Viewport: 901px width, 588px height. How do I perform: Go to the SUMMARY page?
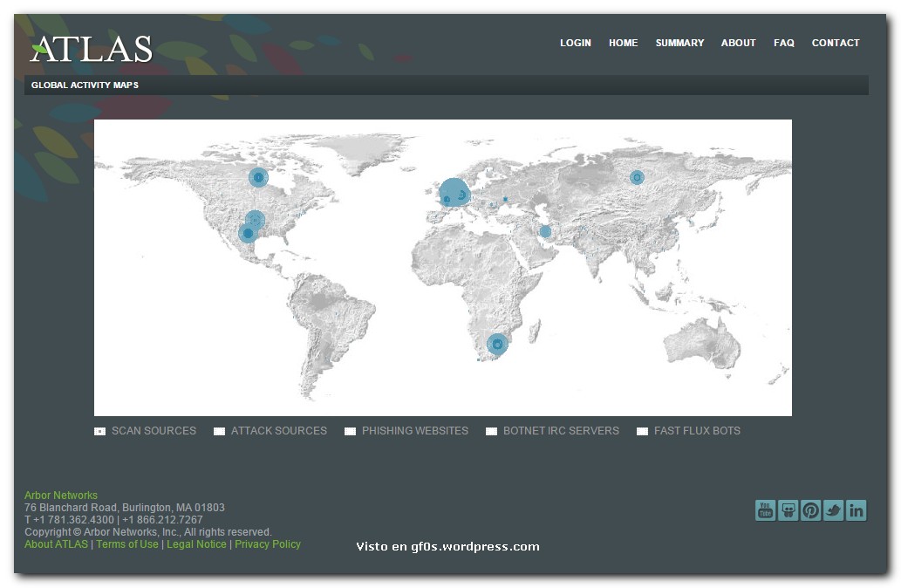tap(679, 43)
